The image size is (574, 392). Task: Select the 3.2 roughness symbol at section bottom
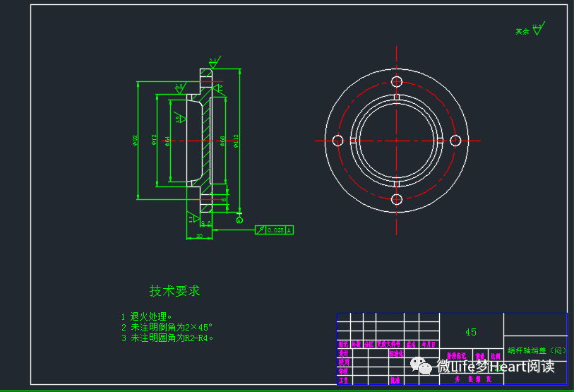click(193, 218)
